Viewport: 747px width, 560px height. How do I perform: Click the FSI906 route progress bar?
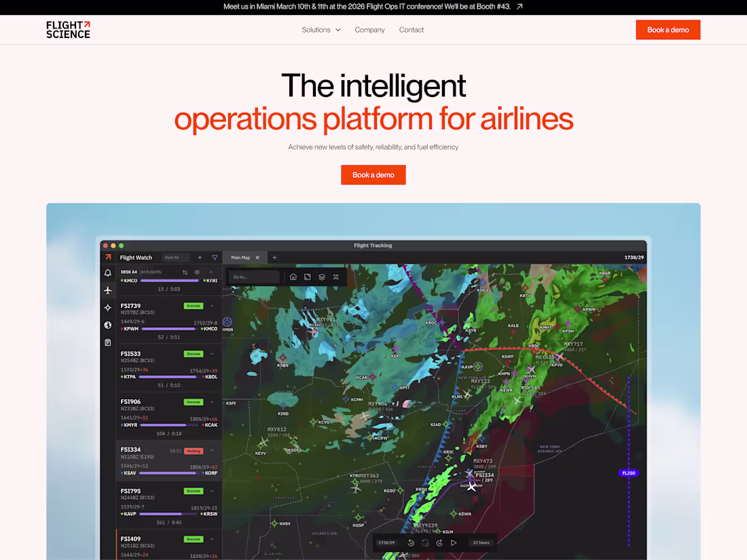[x=170, y=425]
